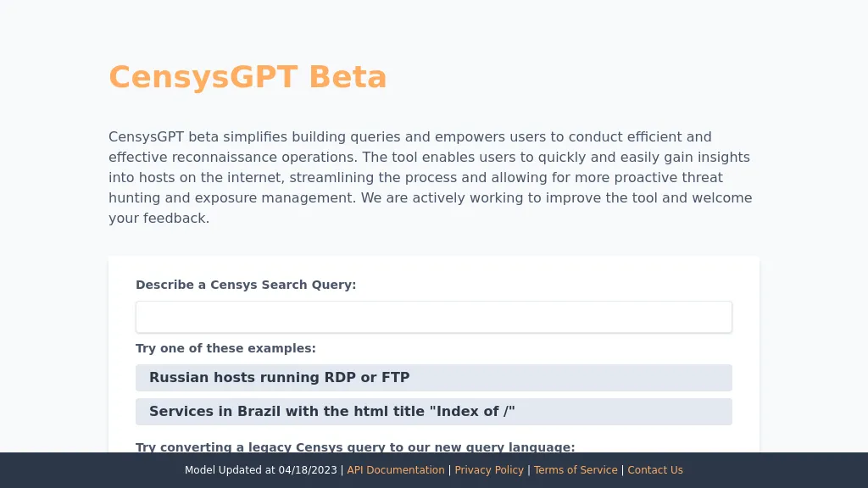Click the Model Updated at 04/18/2023 text
868x488 pixels.
click(261, 470)
